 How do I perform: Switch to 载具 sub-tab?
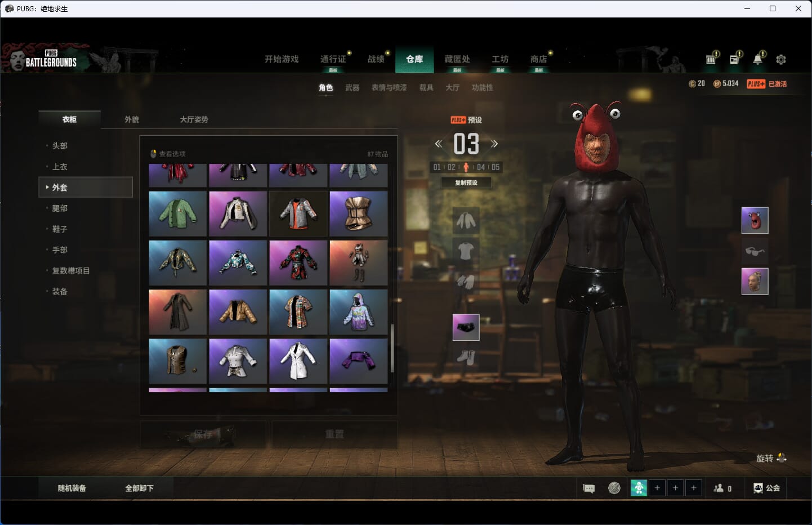(x=426, y=88)
